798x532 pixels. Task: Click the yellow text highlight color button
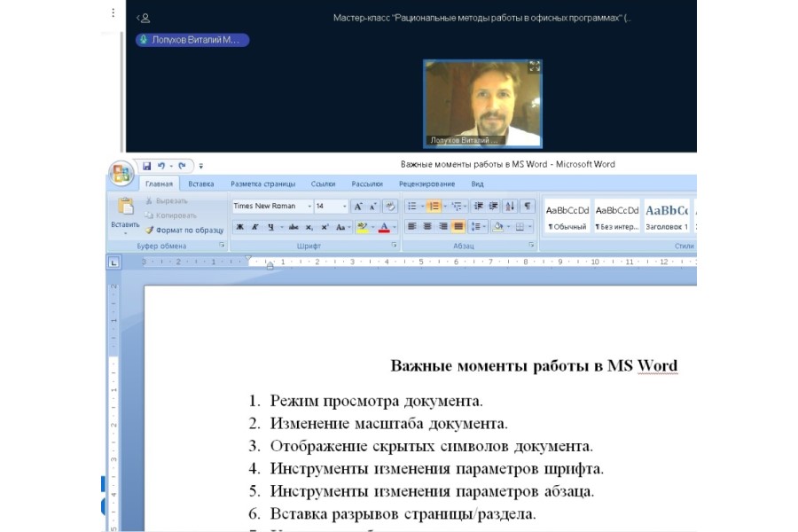pos(363,227)
